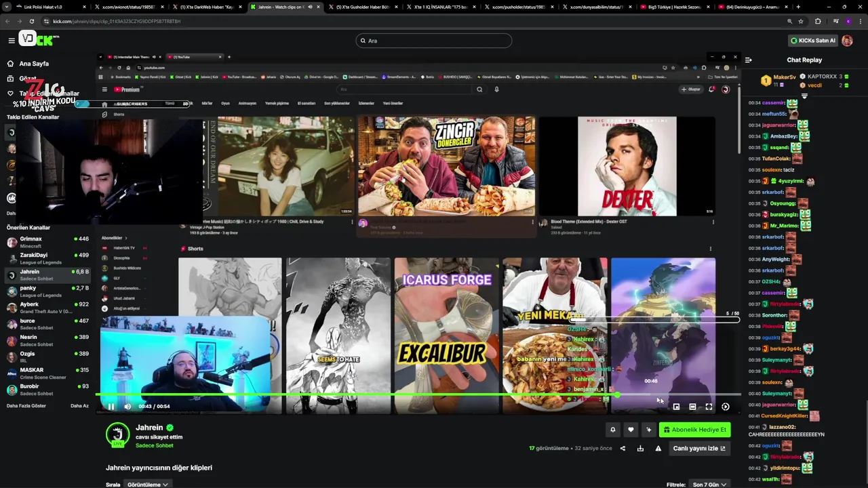Download the clip
The height and width of the screenshot is (488, 868).
coord(640,448)
